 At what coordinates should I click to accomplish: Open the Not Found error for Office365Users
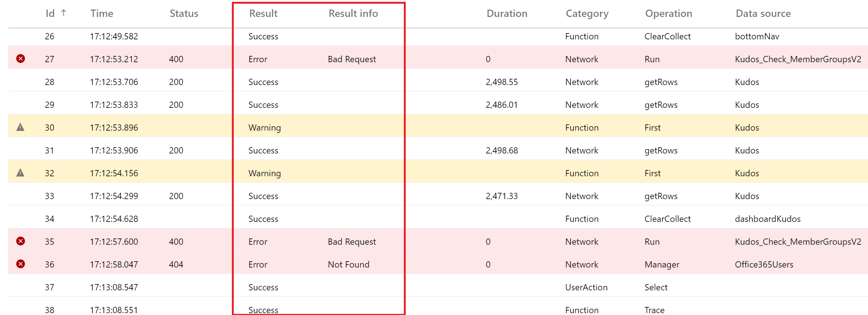348,265
